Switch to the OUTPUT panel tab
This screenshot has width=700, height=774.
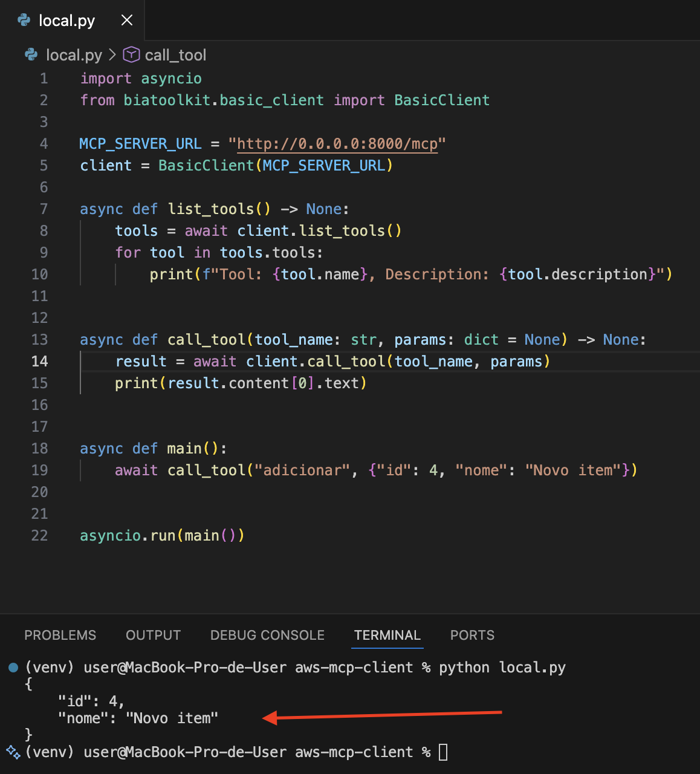pos(153,635)
